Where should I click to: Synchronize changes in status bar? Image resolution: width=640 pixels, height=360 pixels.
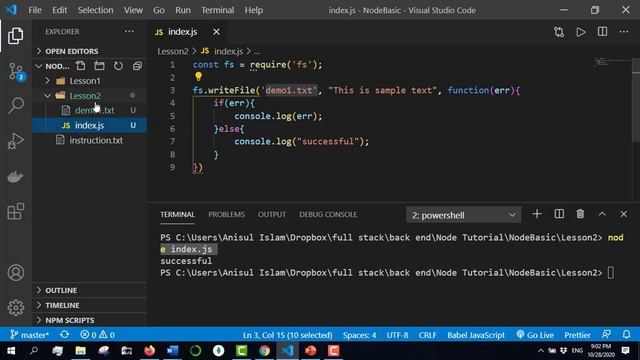pos(64,335)
